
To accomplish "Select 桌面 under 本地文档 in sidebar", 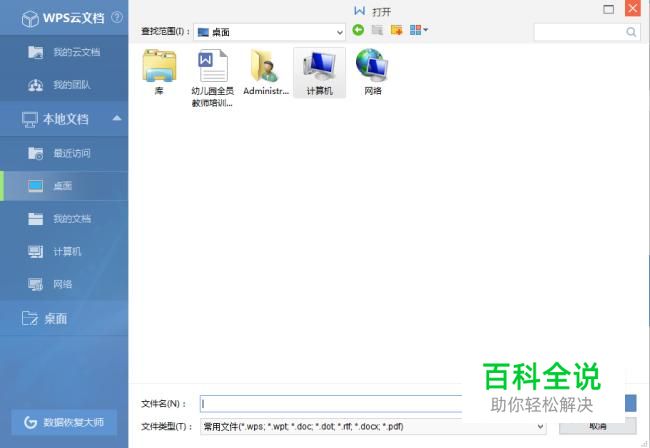I will [64, 186].
